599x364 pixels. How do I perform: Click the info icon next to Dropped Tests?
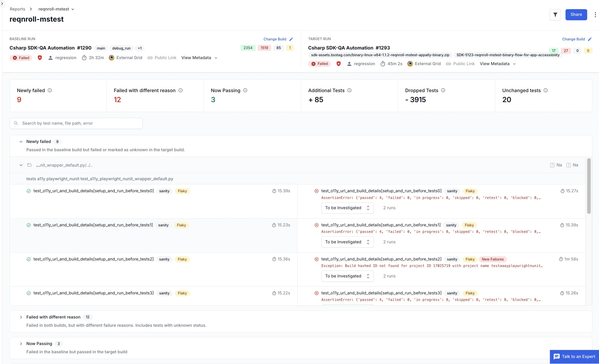pyautogui.click(x=443, y=90)
